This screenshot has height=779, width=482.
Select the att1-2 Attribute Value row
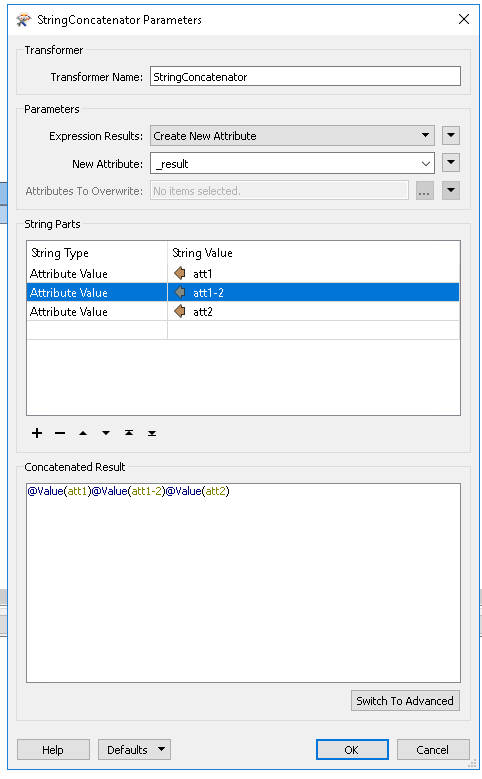coord(243,293)
